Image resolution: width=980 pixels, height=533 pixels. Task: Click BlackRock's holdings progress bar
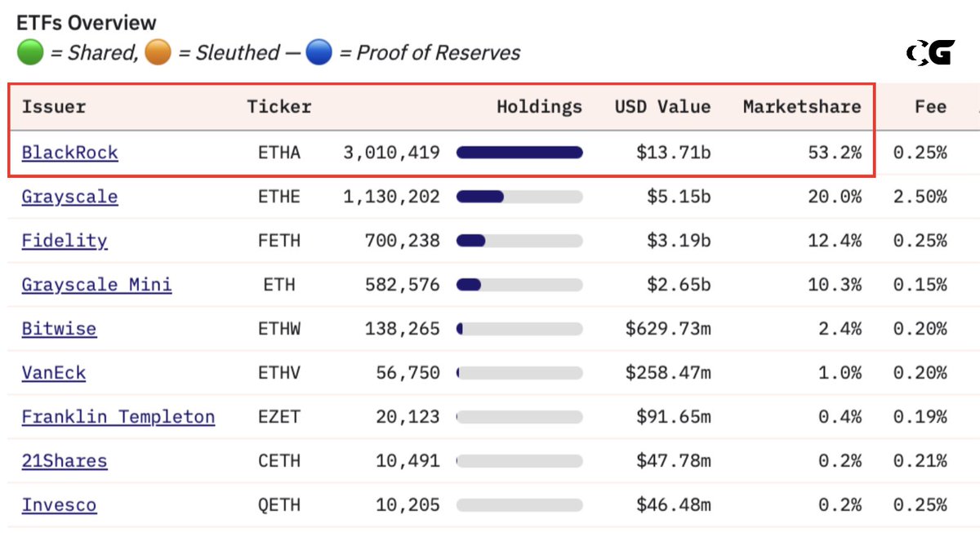click(519, 153)
